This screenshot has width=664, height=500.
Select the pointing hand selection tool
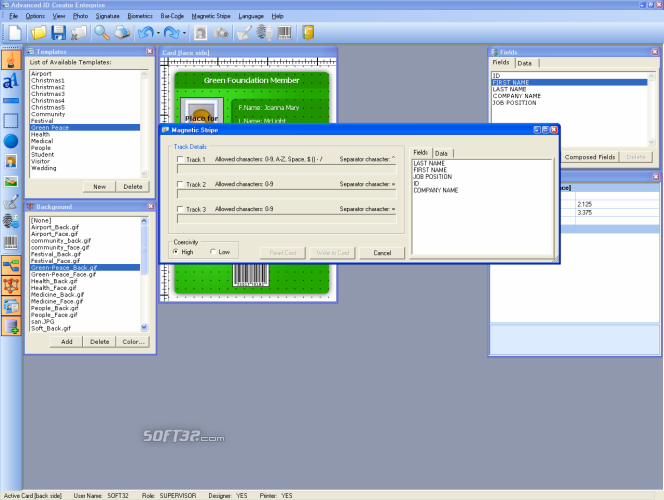(11, 60)
